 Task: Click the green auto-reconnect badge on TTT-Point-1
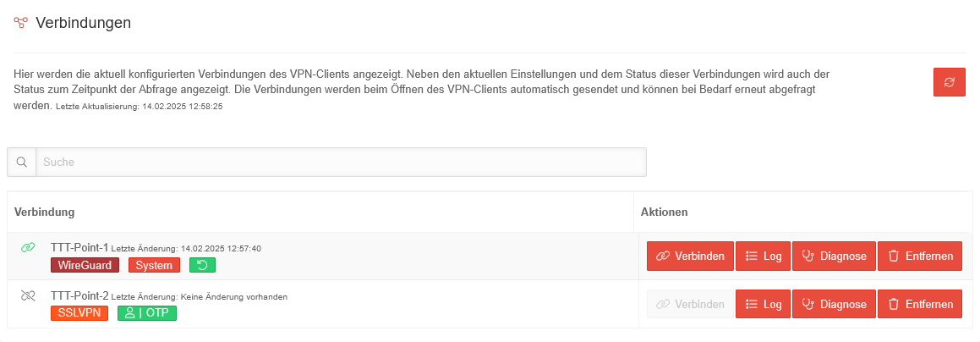click(202, 265)
